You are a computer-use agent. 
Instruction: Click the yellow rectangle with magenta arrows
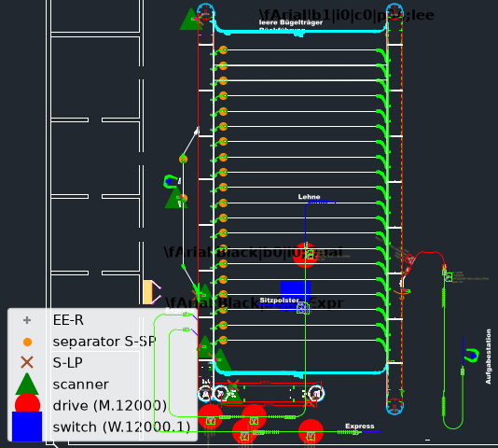point(147,292)
